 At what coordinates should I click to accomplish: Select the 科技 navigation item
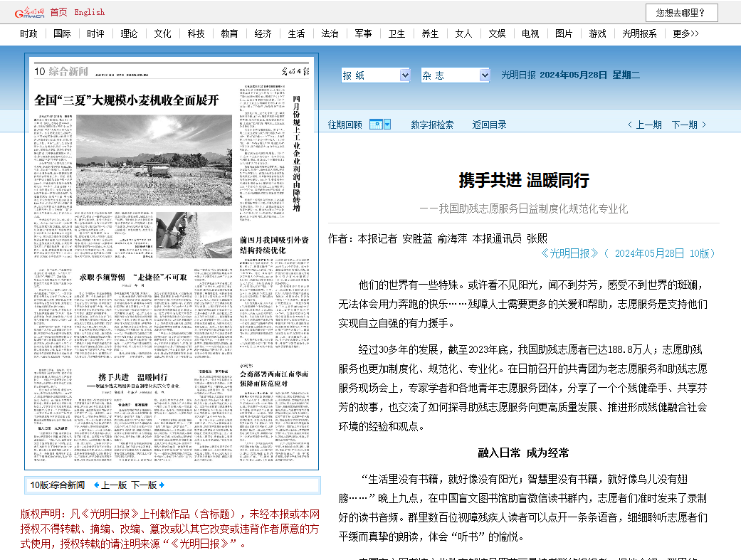coord(196,33)
